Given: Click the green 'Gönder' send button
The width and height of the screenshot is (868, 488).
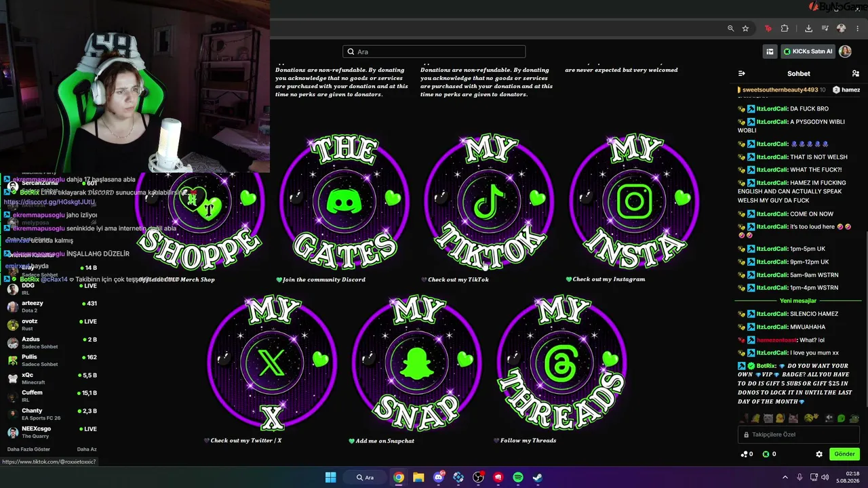Looking at the screenshot, I should 844,454.
